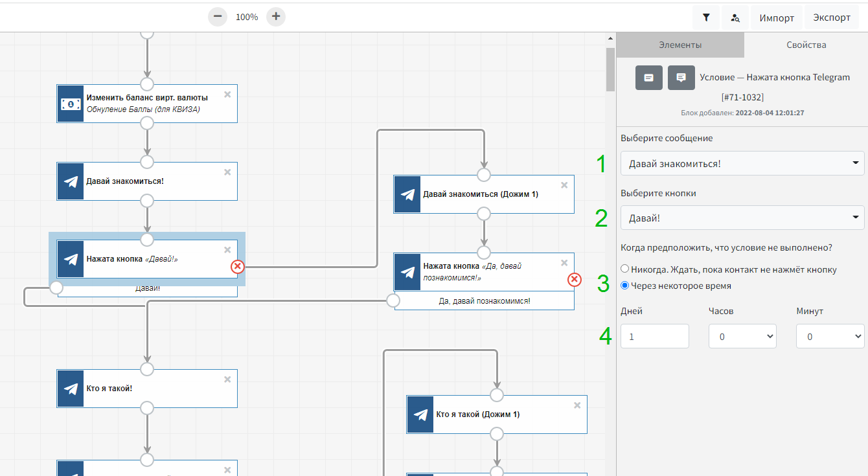Click the user search icon
Viewport: 868px width, 476px height.
pos(735,17)
